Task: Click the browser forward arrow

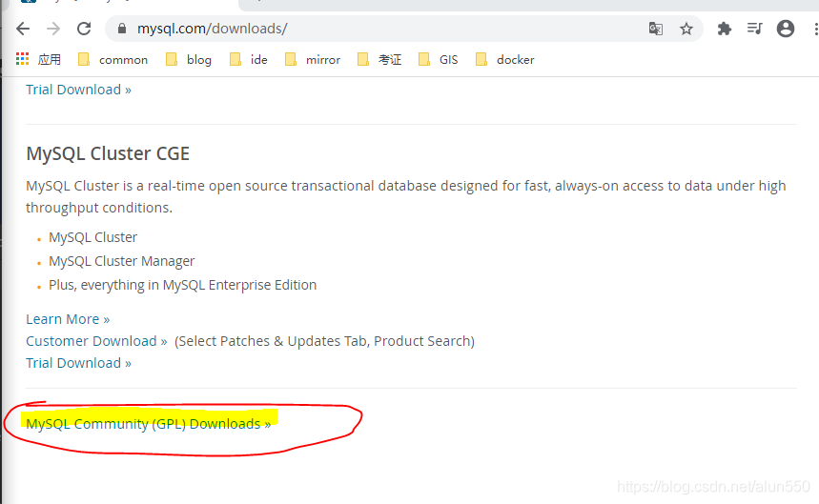Action: click(x=53, y=29)
